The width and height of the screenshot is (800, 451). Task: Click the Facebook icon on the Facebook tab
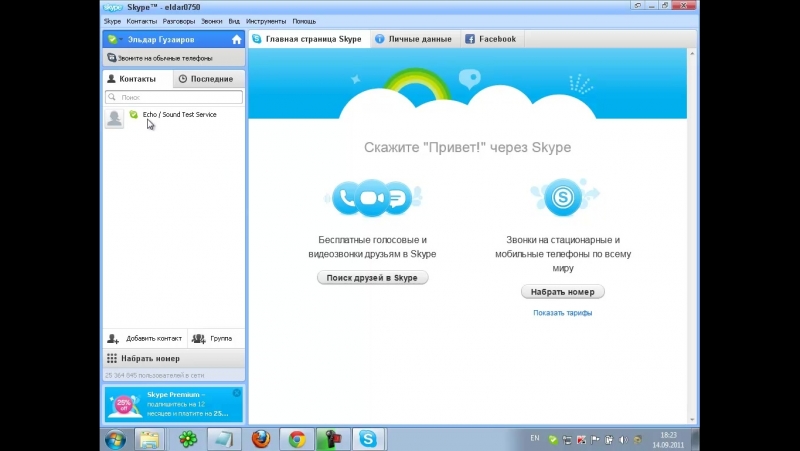tap(470, 39)
